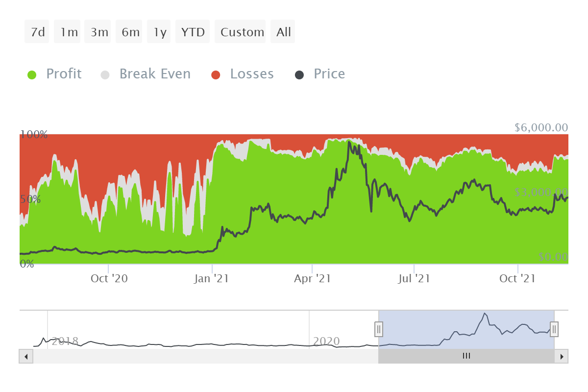Click the $6,000.00 price axis label
This screenshot has height=392, width=588.
(x=541, y=128)
